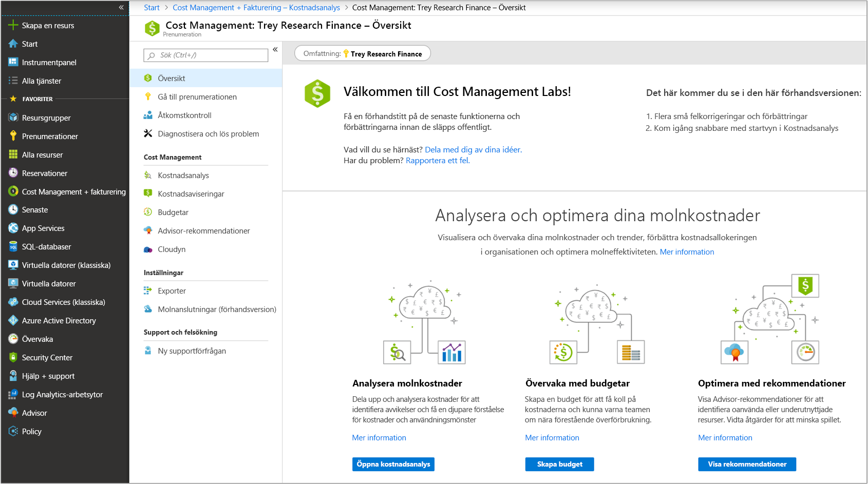
Task: Open SQL-databaser icon
Action: click(13, 246)
